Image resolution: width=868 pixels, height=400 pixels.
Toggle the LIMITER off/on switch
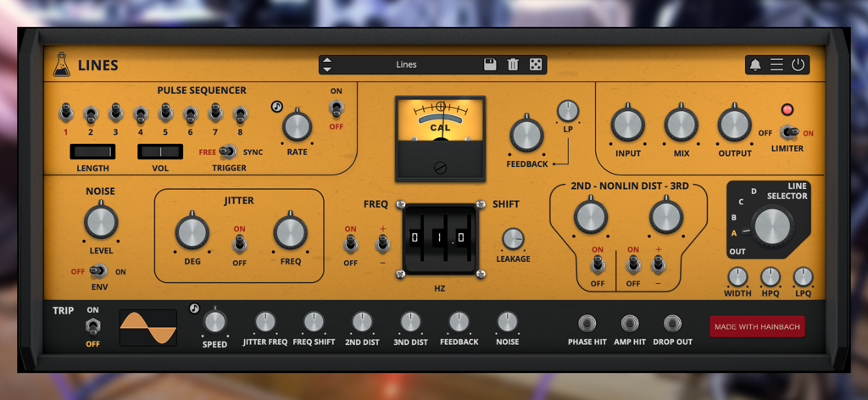point(790,133)
